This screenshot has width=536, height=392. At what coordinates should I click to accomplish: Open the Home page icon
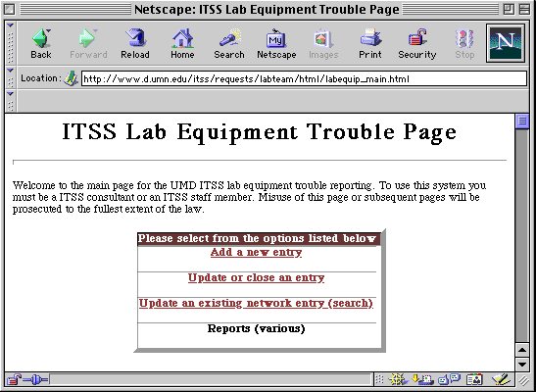point(182,44)
